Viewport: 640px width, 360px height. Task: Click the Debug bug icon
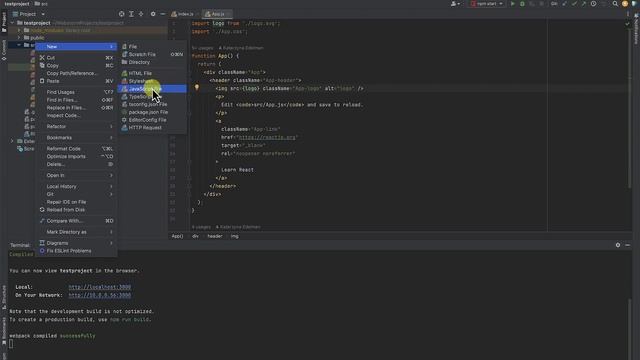[x=522, y=4]
